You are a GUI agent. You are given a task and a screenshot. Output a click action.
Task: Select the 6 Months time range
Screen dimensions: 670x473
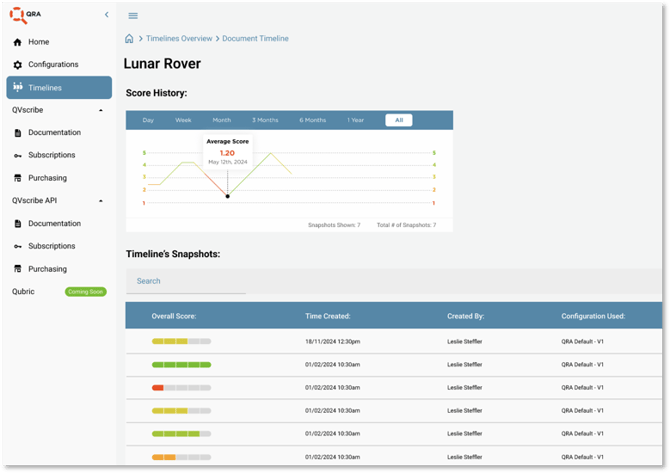click(x=312, y=120)
